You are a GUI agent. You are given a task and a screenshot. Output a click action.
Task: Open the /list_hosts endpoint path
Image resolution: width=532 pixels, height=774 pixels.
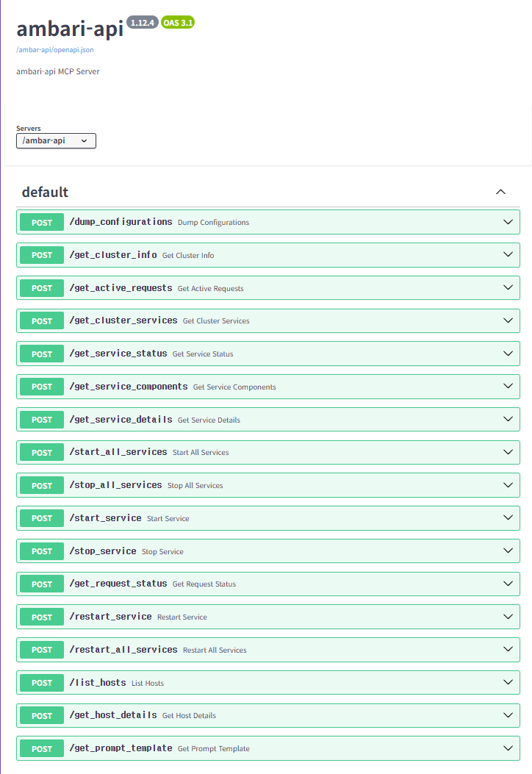pyautogui.click(x=98, y=683)
